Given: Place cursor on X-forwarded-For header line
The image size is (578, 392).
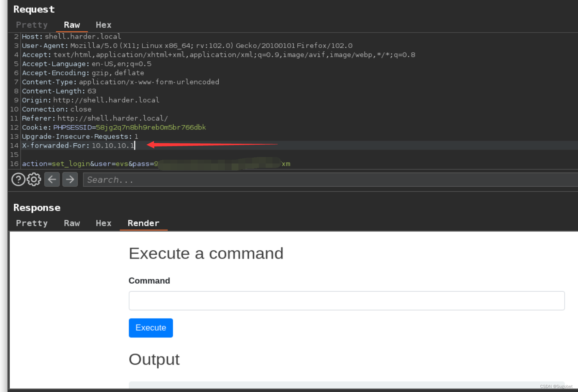Looking at the screenshot, I should click(x=78, y=145).
